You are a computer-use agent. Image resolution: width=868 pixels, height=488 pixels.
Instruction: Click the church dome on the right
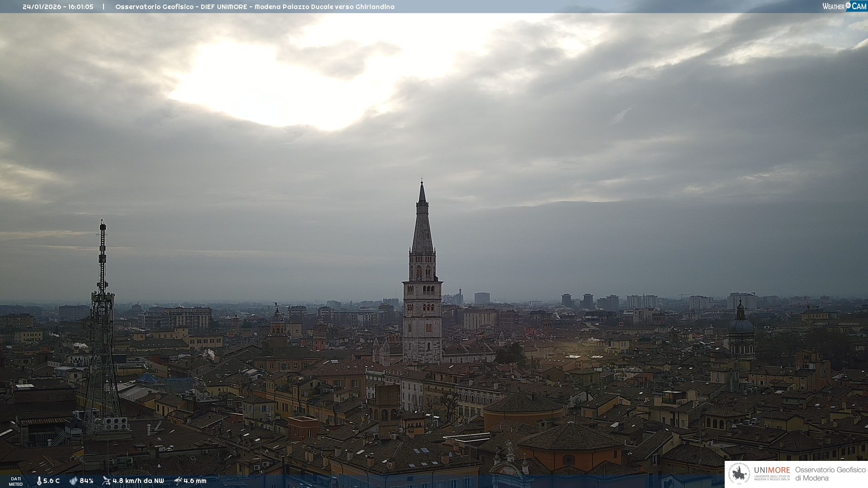pyautogui.click(x=741, y=325)
